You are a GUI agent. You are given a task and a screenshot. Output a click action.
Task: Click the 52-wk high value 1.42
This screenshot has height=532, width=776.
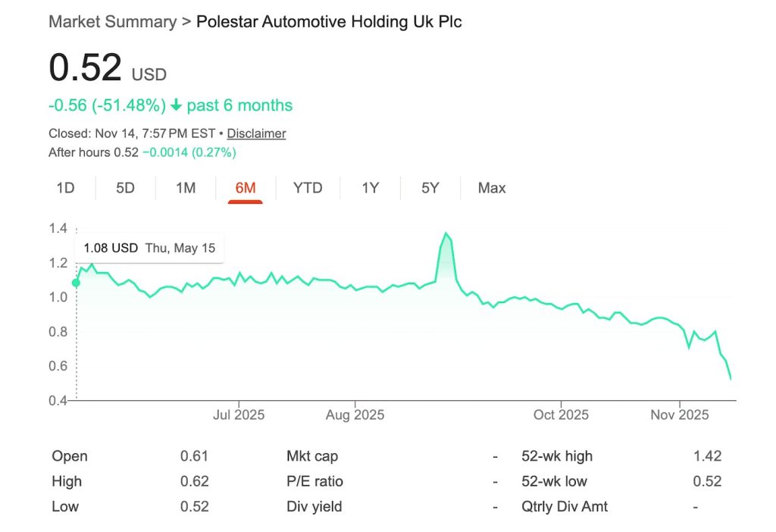coord(707,456)
